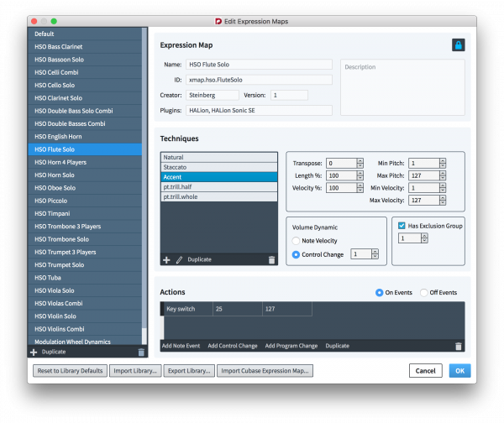This screenshot has width=504, height=423.
Task: Click Duplicate in the Actions toolbar
Action: pos(337,346)
